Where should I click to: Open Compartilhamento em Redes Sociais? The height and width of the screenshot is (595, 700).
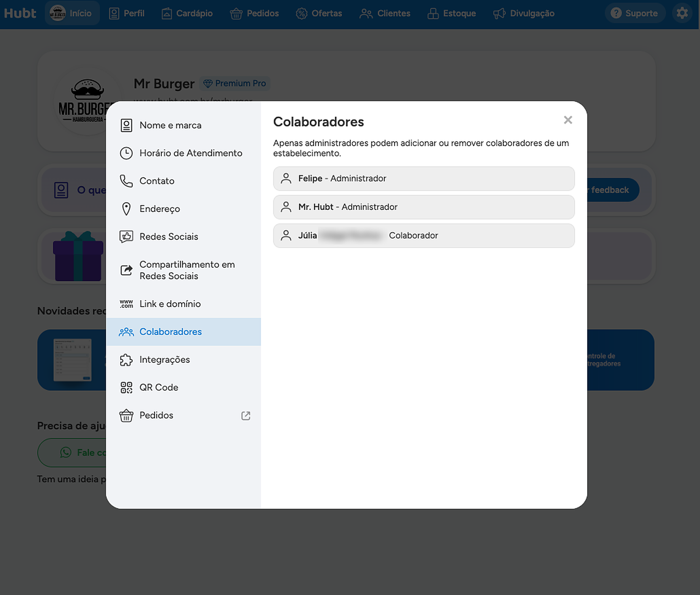(x=183, y=270)
